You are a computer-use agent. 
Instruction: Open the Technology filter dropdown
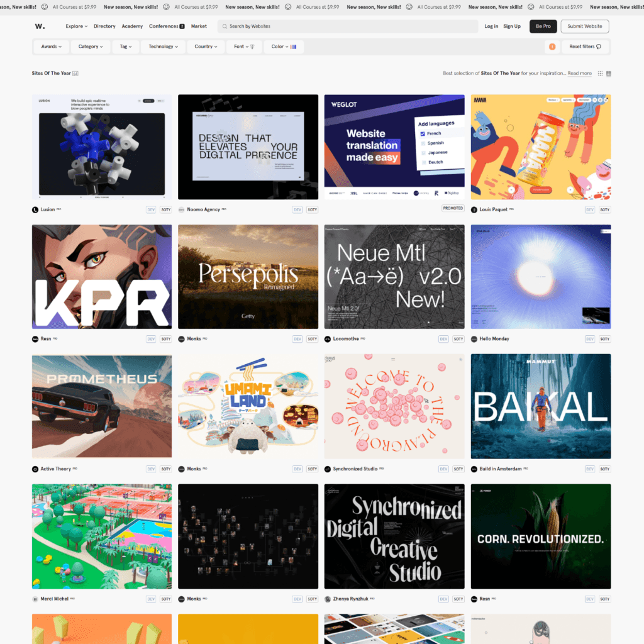[x=163, y=47]
